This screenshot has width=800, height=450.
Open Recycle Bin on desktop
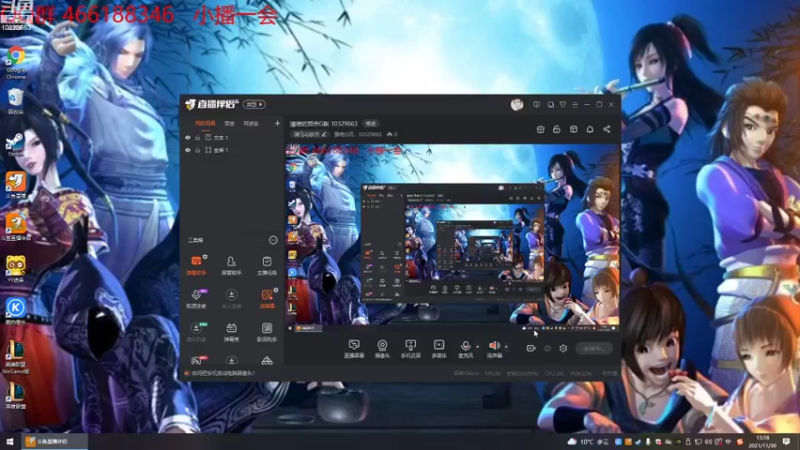pos(15,101)
